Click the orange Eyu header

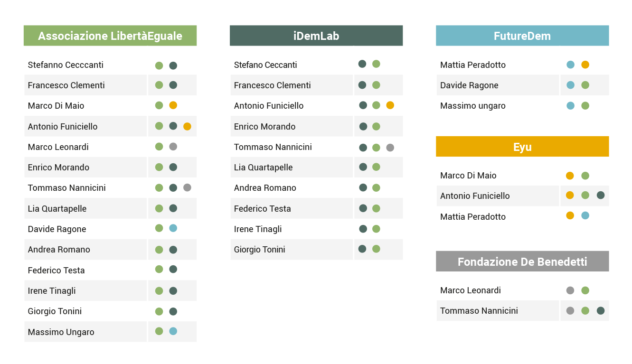[x=522, y=147]
